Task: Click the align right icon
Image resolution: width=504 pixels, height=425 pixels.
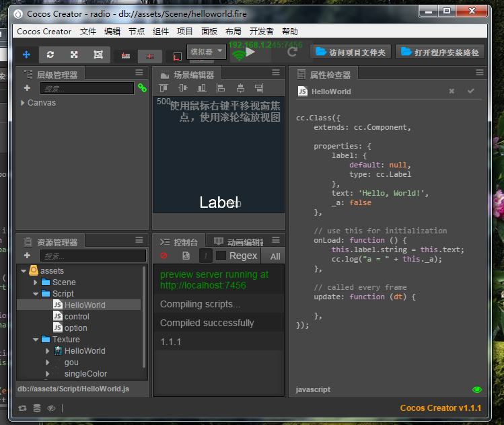Action: point(259,88)
